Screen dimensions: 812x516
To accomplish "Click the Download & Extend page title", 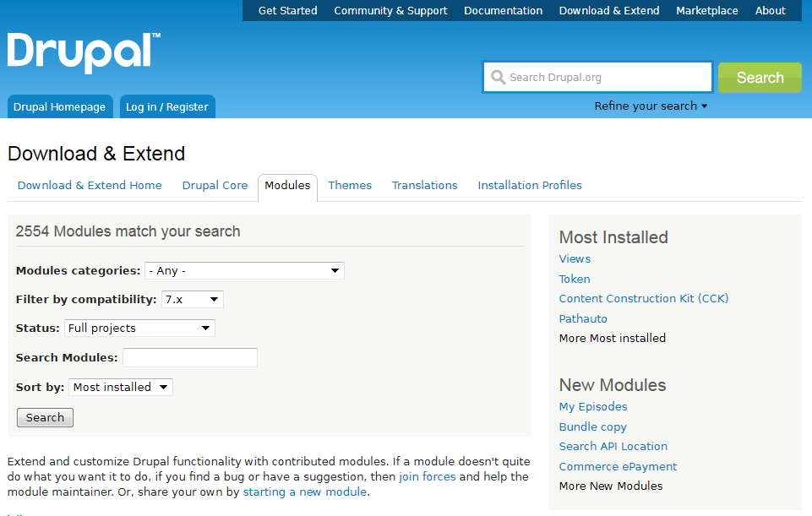I will click(x=96, y=154).
